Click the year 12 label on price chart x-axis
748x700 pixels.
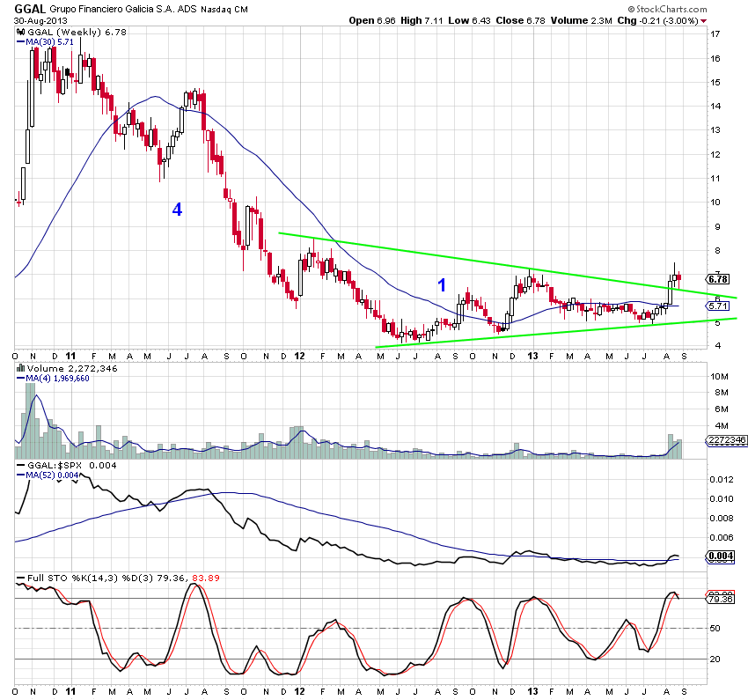click(x=299, y=356)
